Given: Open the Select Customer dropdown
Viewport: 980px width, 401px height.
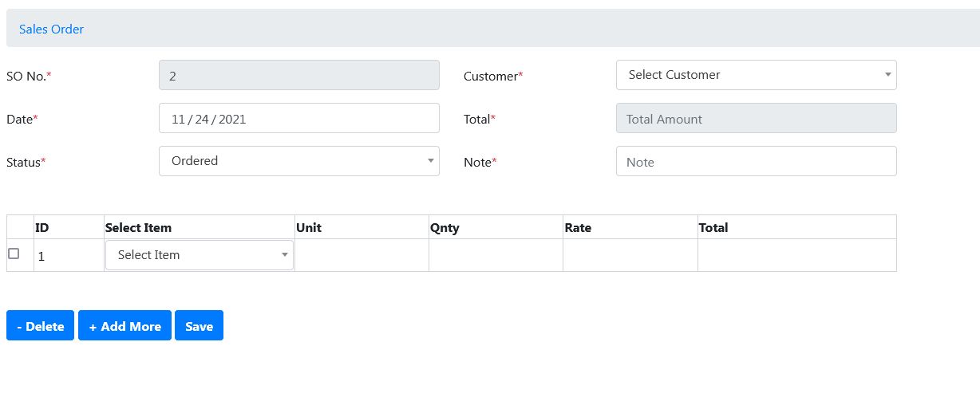Looking at the screenshot, I should pos(756,75).
